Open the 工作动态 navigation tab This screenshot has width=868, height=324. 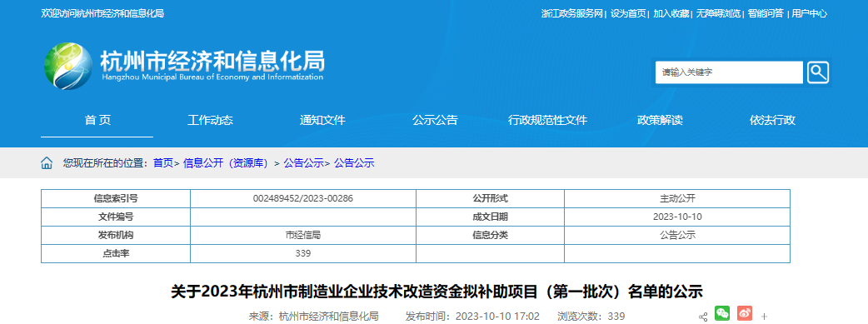pyautogui.click(x=210, y=120)
